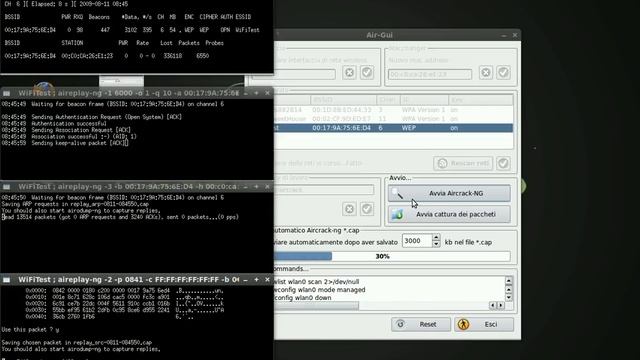This screenshot has height=360, width=640.
Task: Click terminal icon of aireplay-ng -1 window
Action: tap(7, 93)
